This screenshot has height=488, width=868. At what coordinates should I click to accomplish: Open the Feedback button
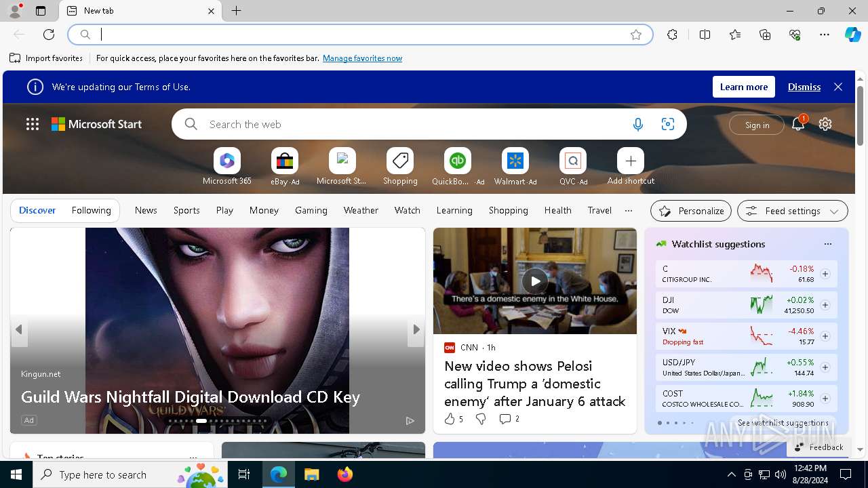point(818,447)
